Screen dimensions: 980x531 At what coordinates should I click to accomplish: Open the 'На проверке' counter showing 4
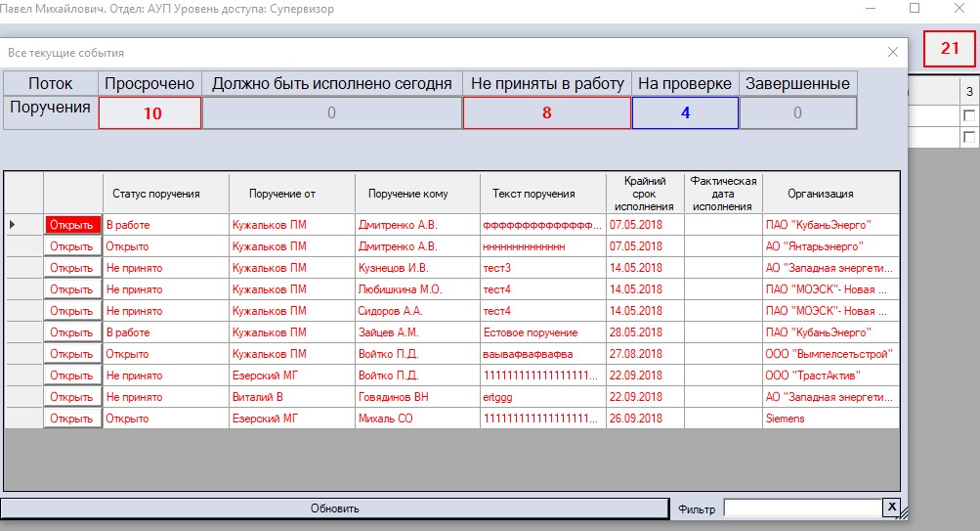pyautogui.click(x=685, y=113)
